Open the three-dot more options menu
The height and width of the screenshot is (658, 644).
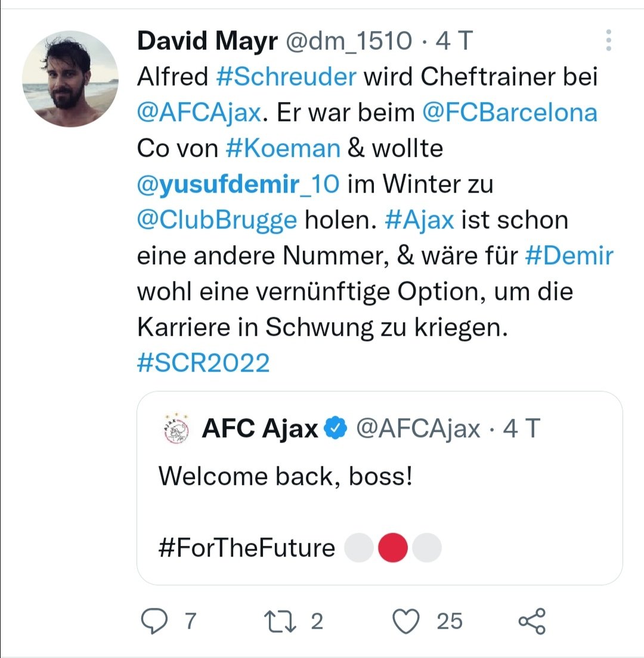608,41
